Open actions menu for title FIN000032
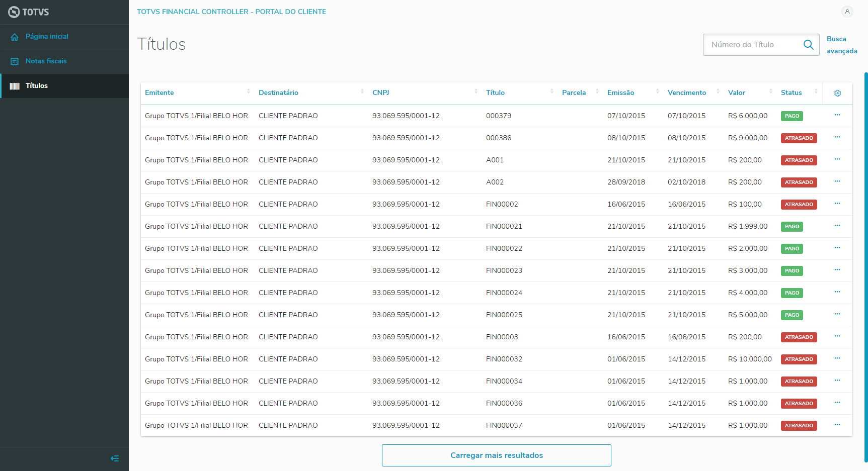 837,358
